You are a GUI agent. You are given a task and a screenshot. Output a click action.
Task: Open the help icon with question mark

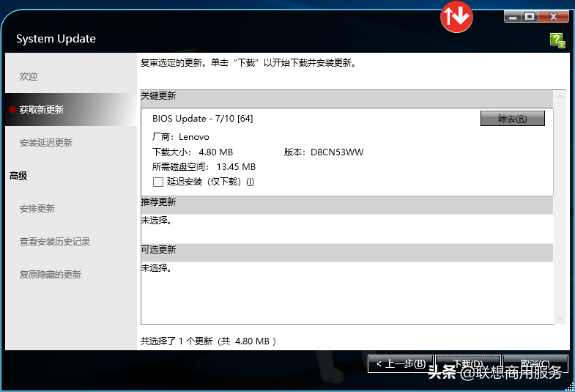[557, 40]
